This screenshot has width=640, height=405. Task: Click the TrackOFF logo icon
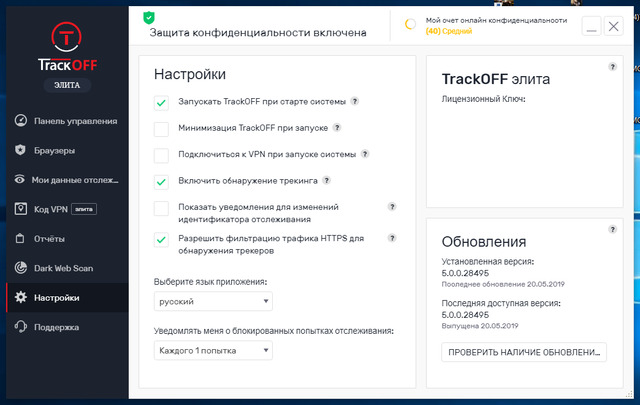64,39
